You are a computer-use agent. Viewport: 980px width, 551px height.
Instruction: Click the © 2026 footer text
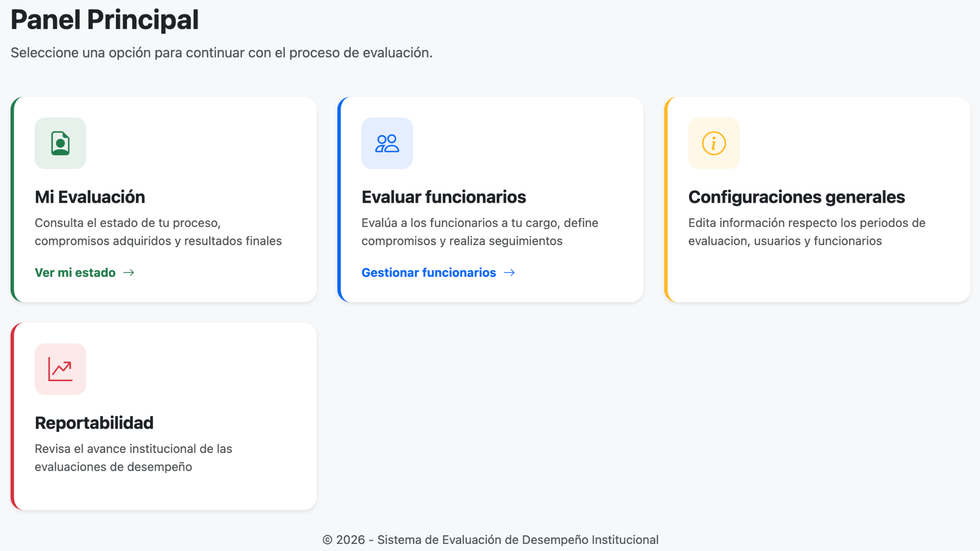pos(490,540)
